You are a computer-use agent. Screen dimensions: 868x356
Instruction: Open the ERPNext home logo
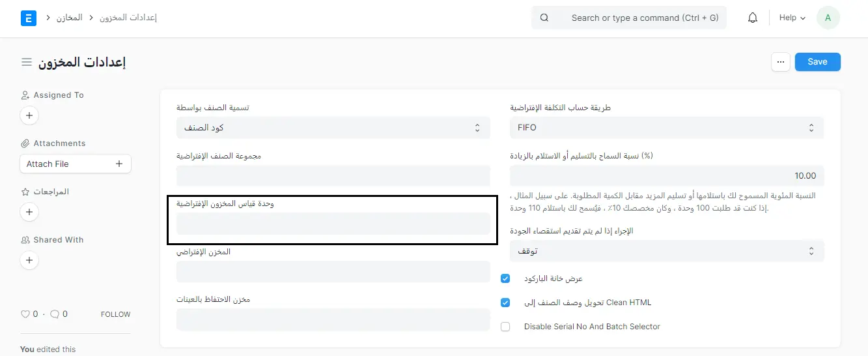pos(29,18)
